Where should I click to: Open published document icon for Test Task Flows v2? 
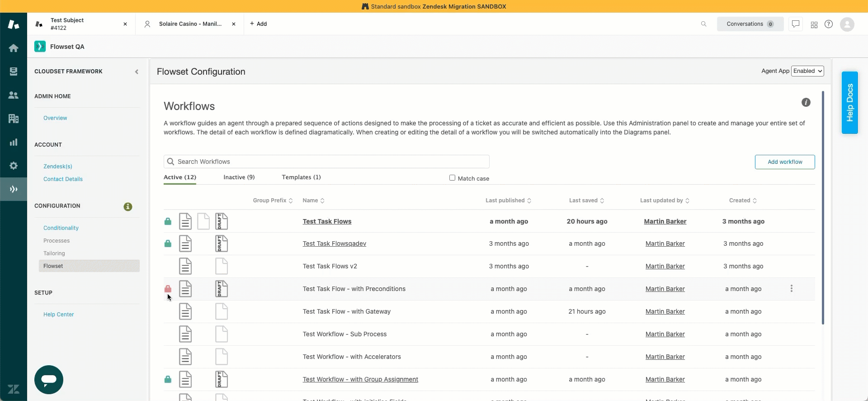(185, 266)
